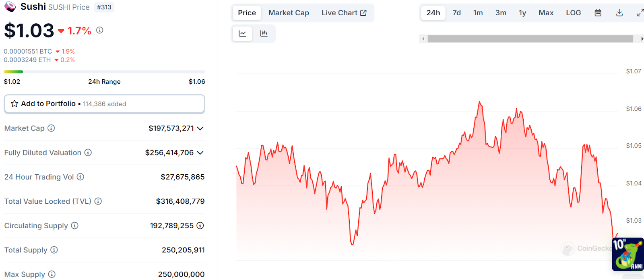Open the Total Supply info icon
Viewport: 644px width, 279px height.
coord(54,250)
